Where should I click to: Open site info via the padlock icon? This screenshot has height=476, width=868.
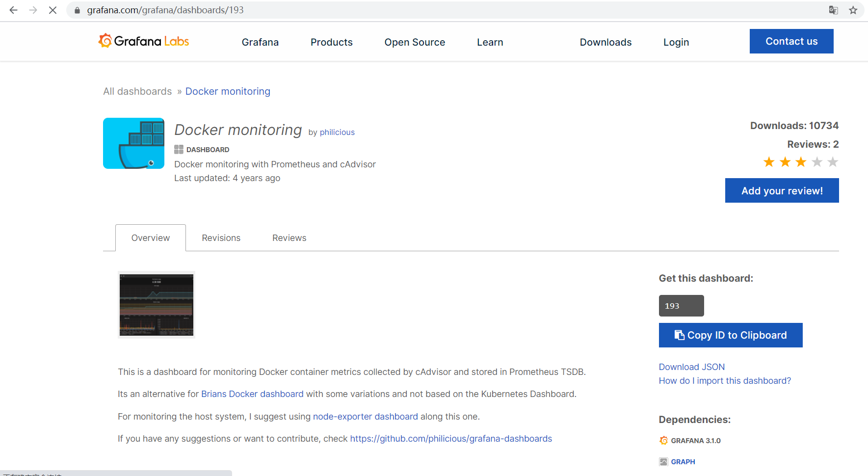pyautogui.click(x=77, y=10)
